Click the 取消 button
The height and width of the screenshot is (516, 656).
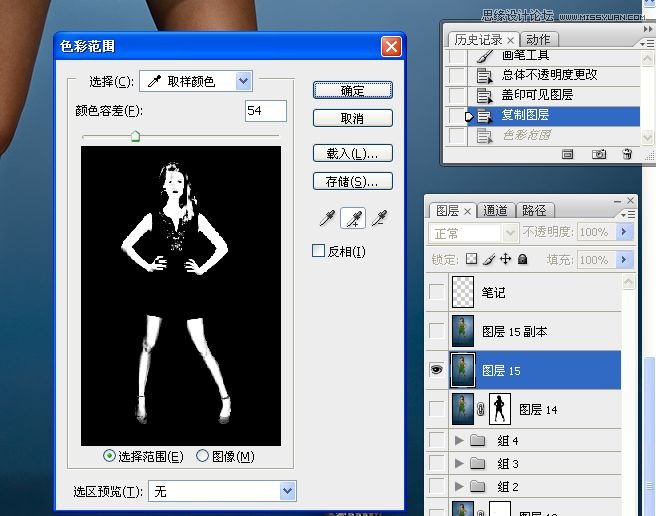pos(353,118)
